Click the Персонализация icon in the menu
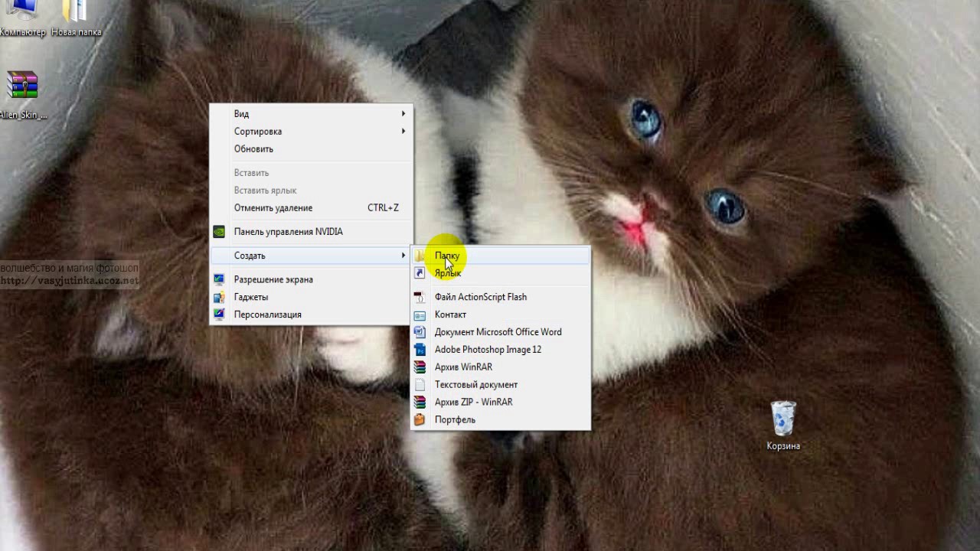This screenshot has width=980, height=551. click(219, 315)
